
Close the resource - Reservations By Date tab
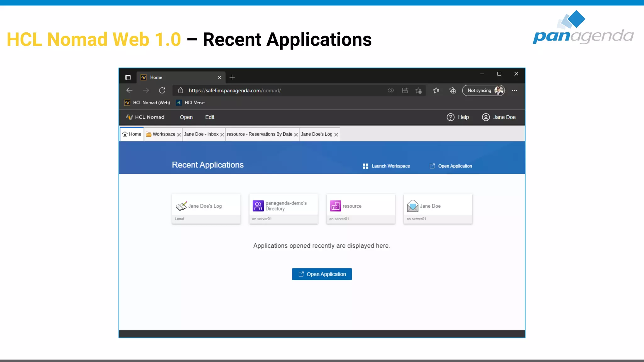[x=296, y=134]
